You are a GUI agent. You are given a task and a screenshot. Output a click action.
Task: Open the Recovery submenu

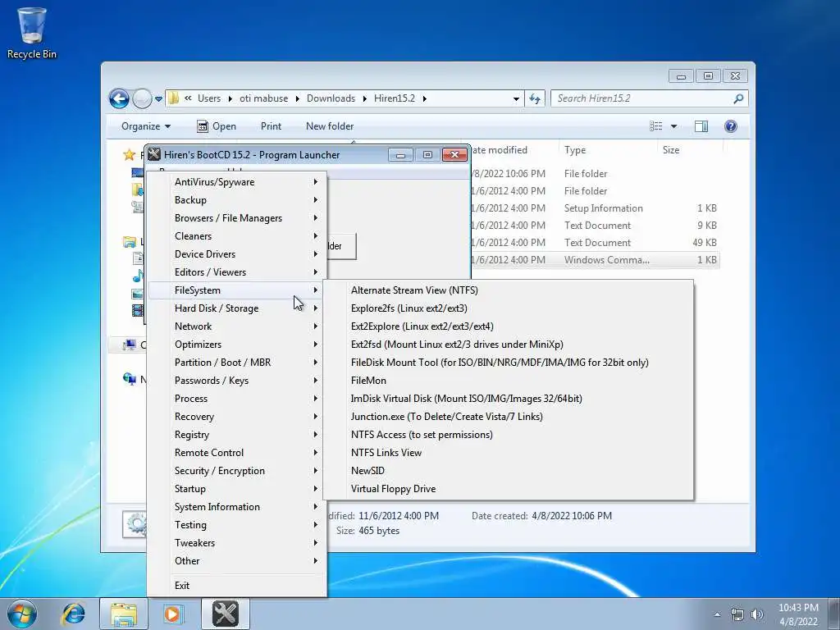236,417
